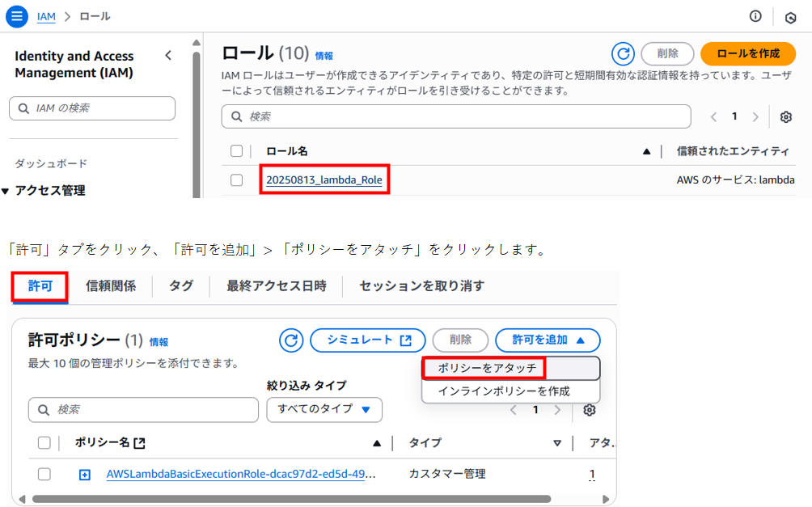Viewport: 812px width, 507px height.
Task: Switch to the 最終アクセス日時 tab
Action: point(276,286)
